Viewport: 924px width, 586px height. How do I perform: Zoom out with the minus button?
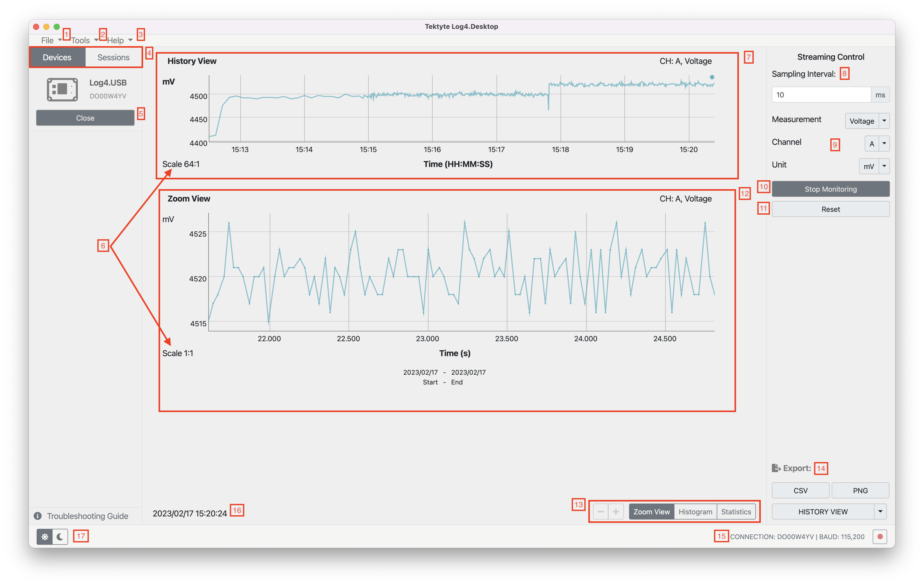pos(600,512)
